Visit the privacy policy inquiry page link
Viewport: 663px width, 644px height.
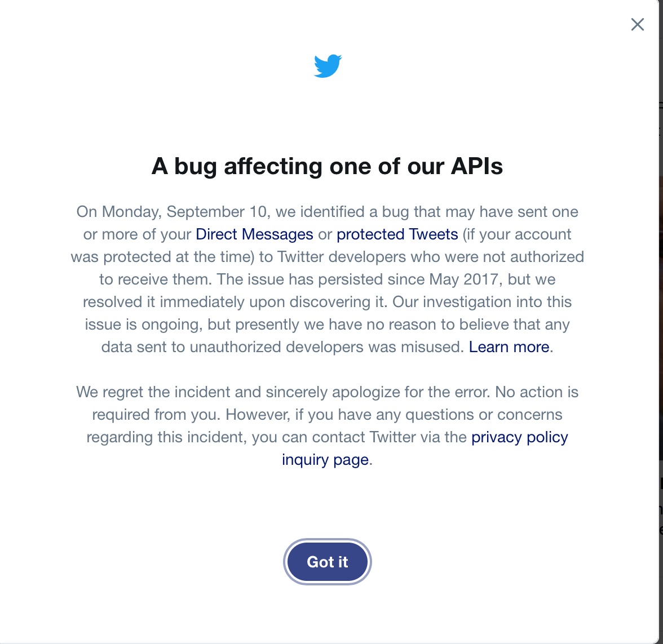coord(519,437)
